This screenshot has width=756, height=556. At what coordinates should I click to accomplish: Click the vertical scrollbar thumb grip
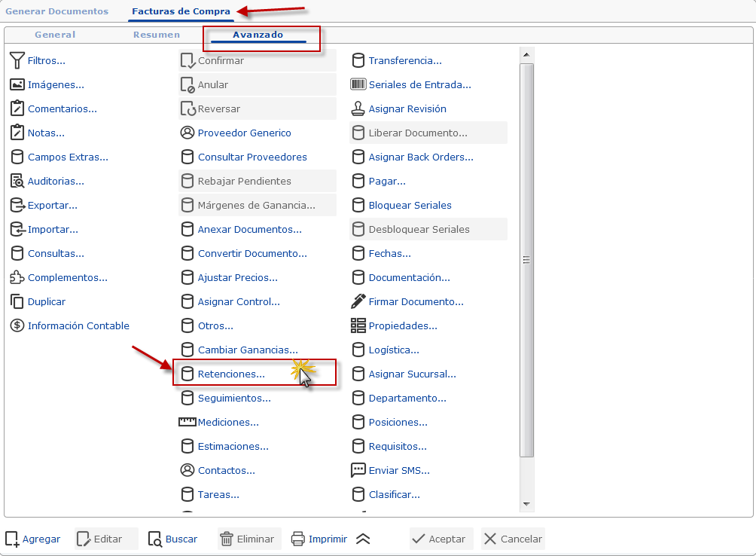(x=526, y=260)
